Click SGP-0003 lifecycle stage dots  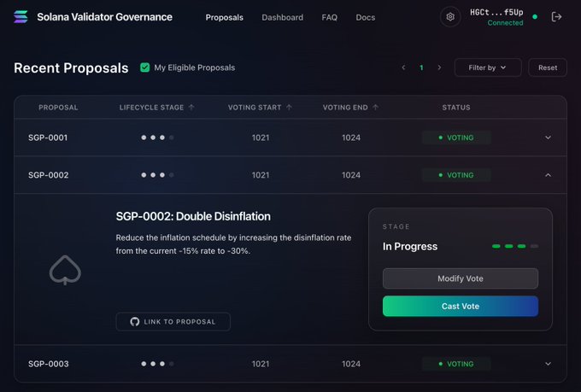[157, 364]
